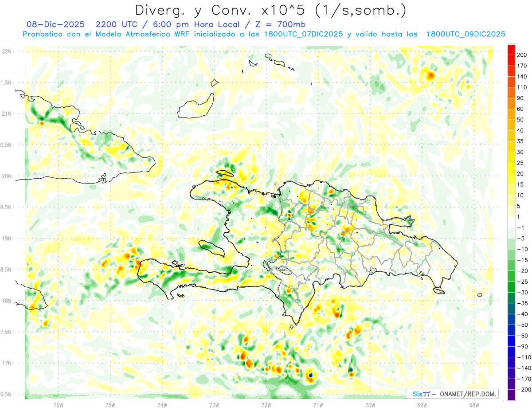Pick the yellow swatch between 20 and 25

[x=511, y=168]
